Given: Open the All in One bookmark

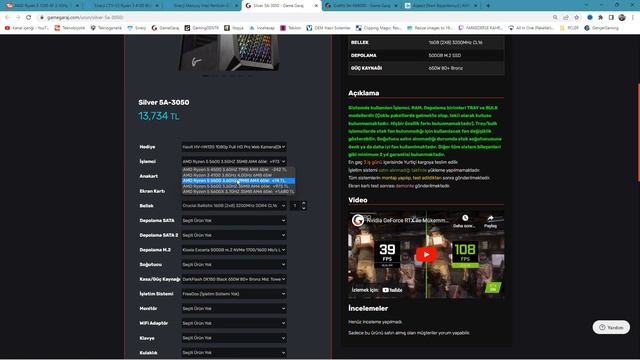Looking at the screenshot, I should (531, 28).
